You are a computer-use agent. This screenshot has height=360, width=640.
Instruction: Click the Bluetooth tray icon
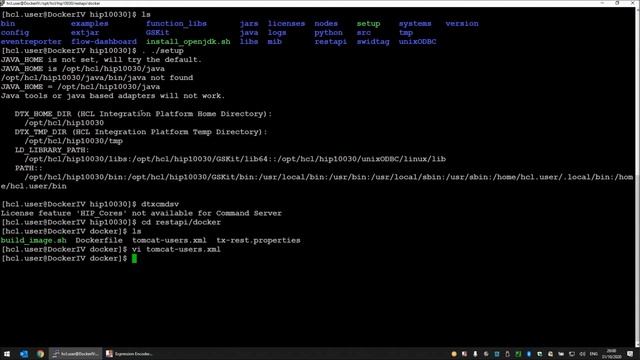529,354
